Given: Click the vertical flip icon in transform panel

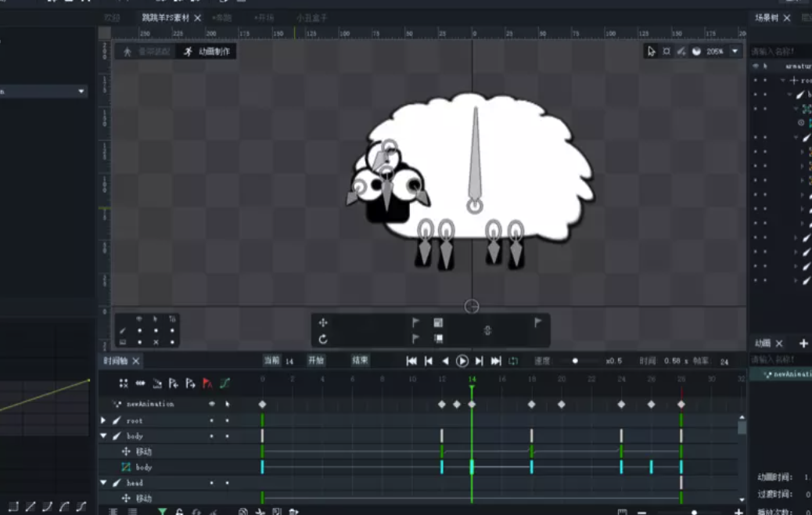Looking at the screenshot, I should click(x=487, y=330).
